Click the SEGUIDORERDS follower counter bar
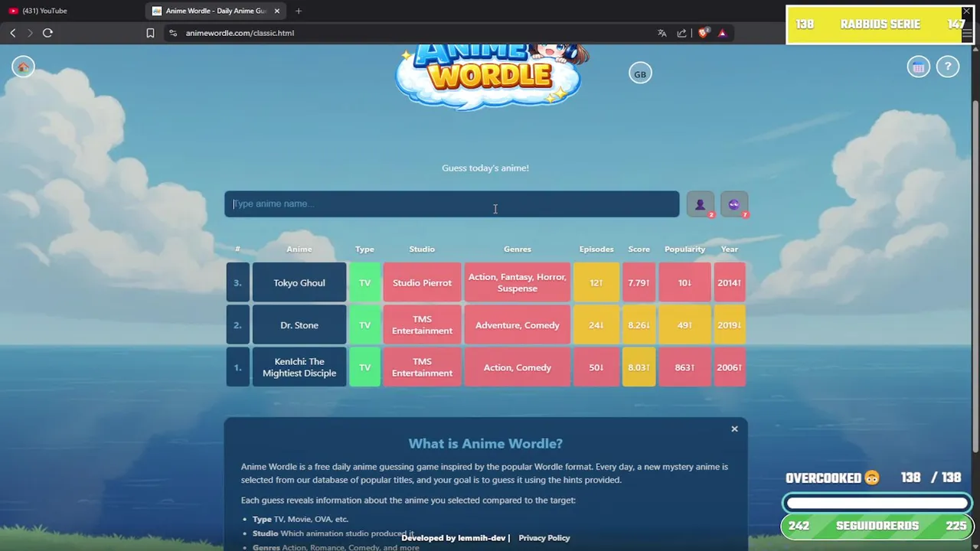 coord(877,527)
